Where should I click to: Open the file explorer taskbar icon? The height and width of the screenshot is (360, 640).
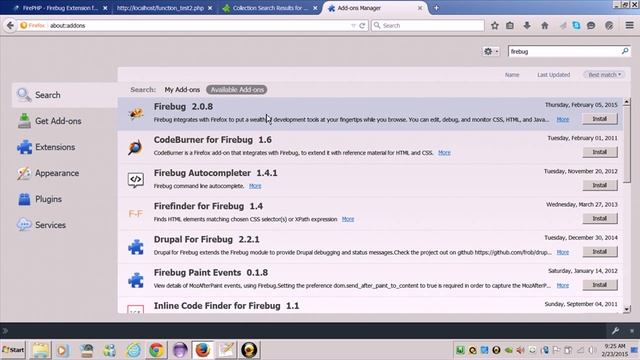click(x=40, y=350)
